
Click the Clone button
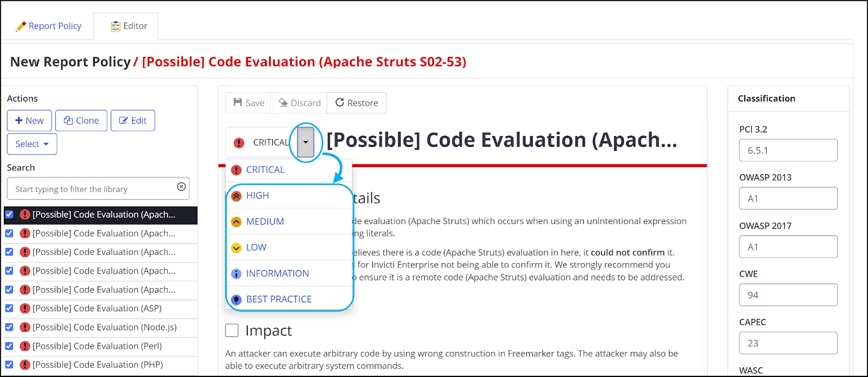81,120
